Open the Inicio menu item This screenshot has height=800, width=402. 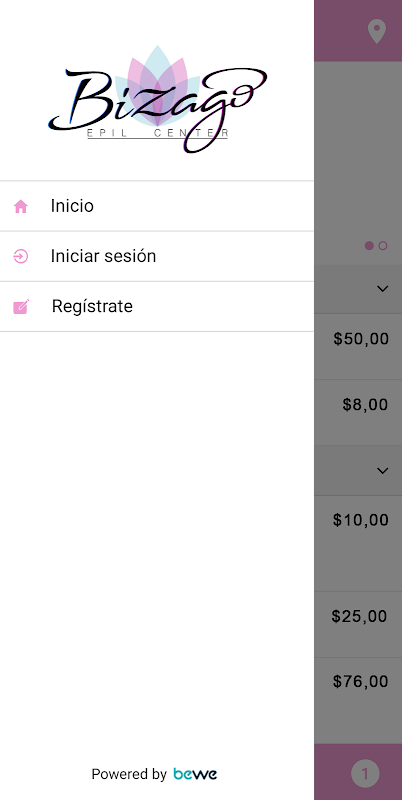click(157, 206)
